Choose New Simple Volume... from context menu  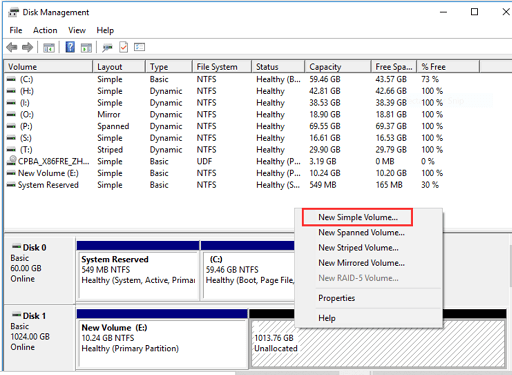tap(358, 217)
